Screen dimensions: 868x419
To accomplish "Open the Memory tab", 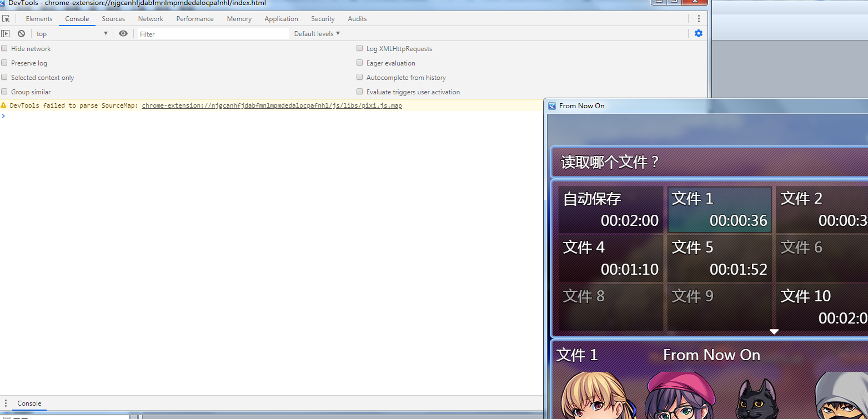I will (x=239, y=19).
